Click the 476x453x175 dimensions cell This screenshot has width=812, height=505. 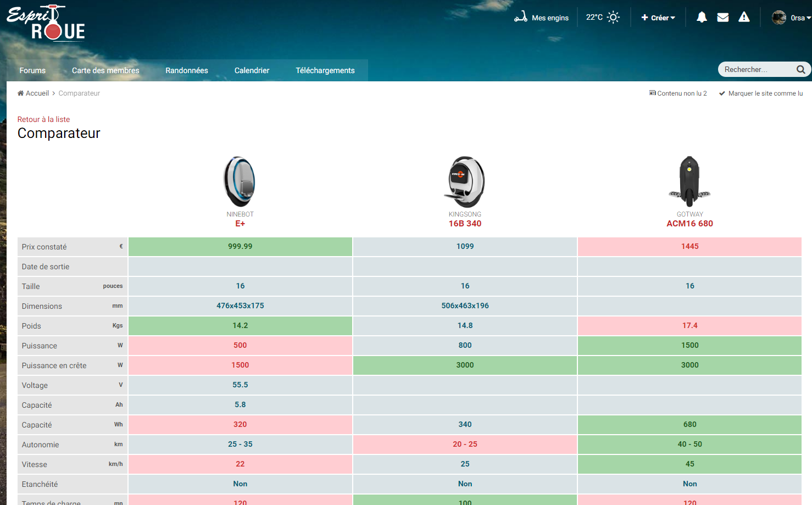coord(240,306)
